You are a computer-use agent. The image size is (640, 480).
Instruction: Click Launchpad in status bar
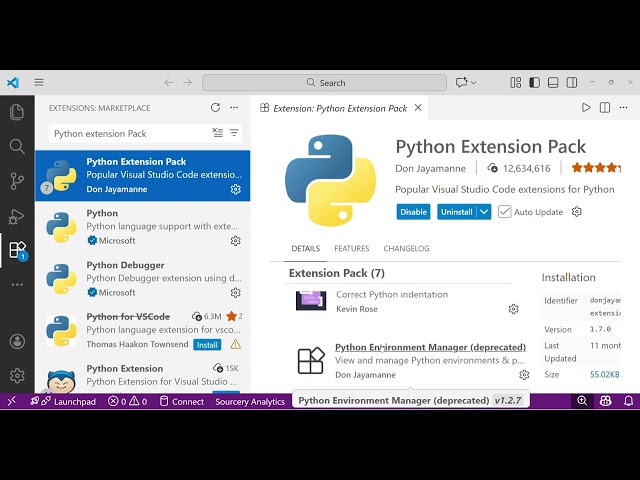(63, 401)
